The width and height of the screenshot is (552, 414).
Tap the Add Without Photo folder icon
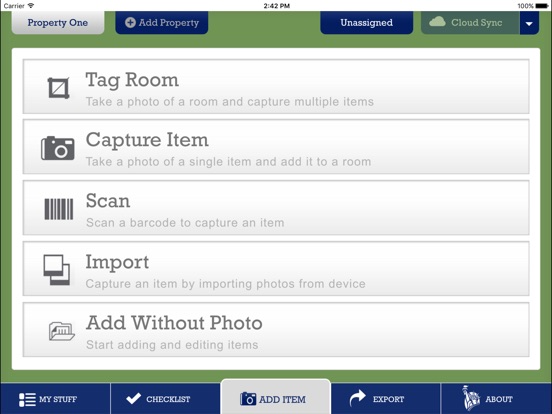(62, 331)
